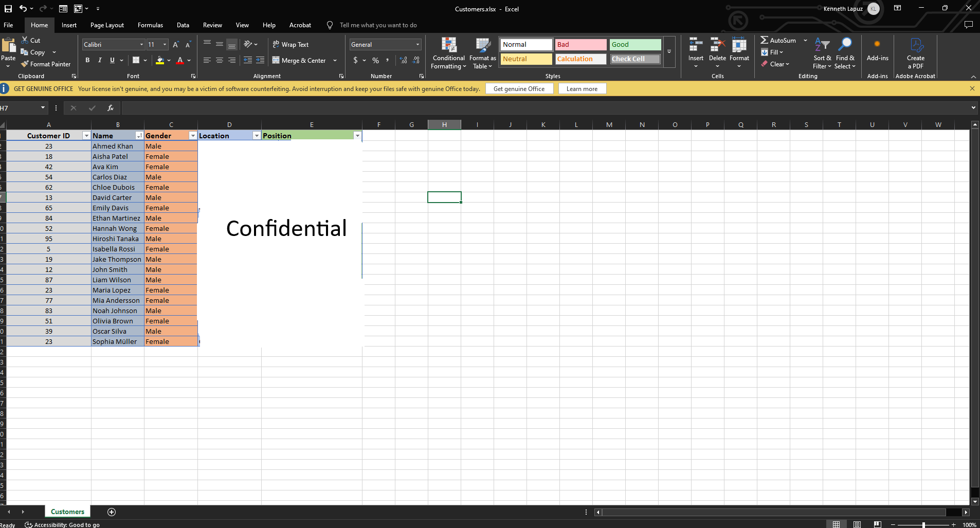Switch to Page Break Preview

coord(878,524)
